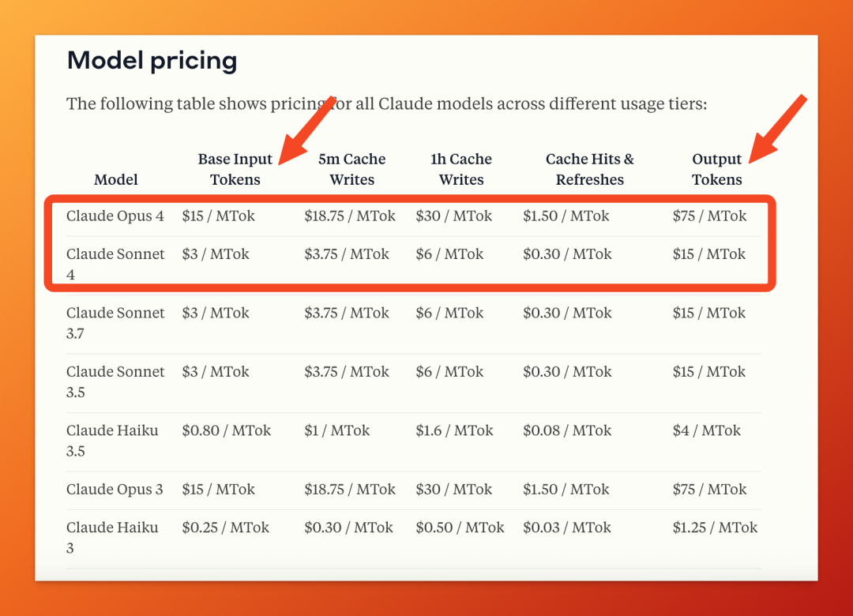853x616 pixels.
Task: Select the Base Input Tokens column header
Action: pyautogui.click(x=235, y=169)
